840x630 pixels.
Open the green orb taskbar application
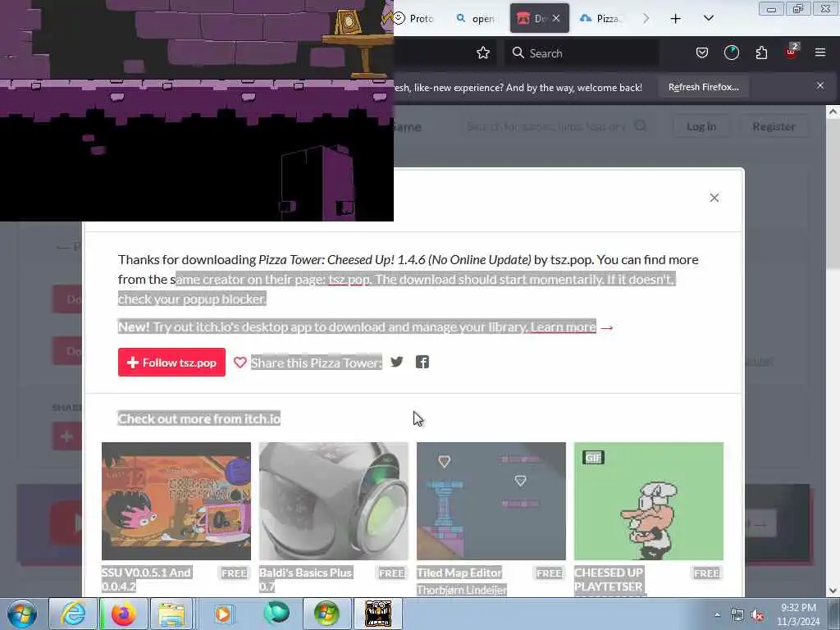point(276,614)
